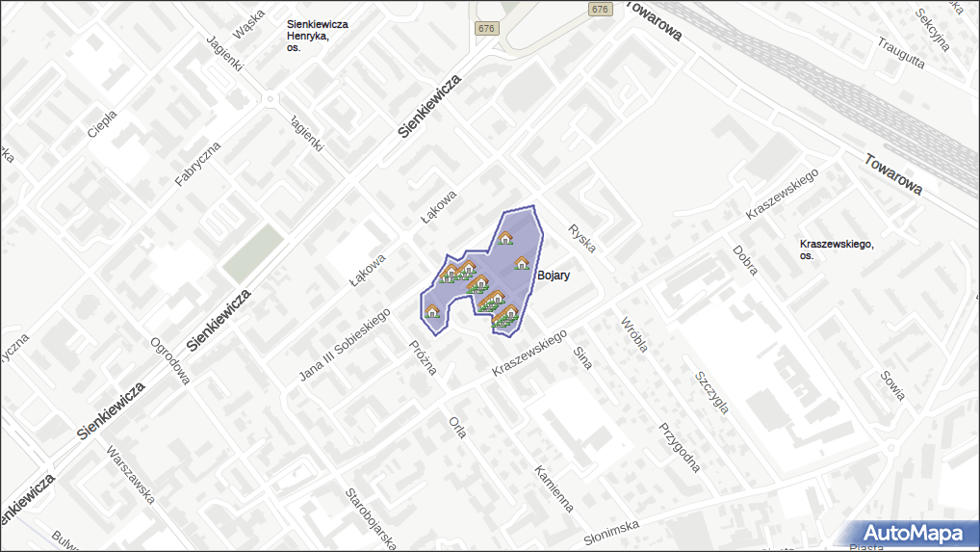Click the Jagienki label next to Wąska
The width and height of the screenshot is (980, 552).
(223, 53)
